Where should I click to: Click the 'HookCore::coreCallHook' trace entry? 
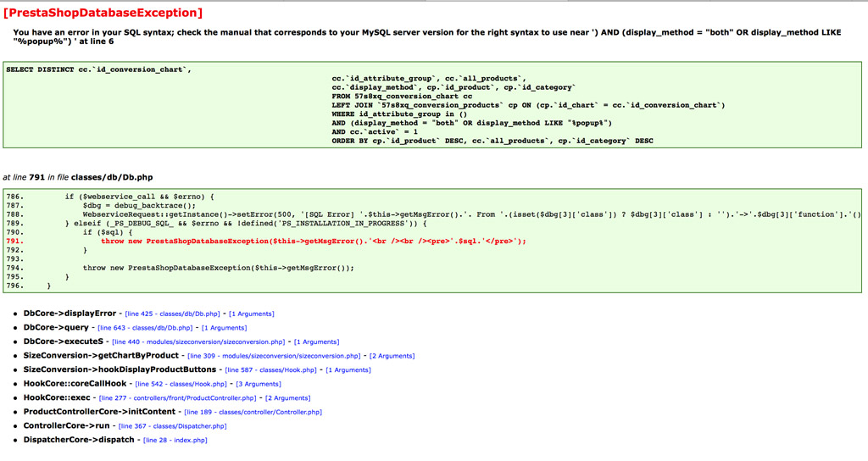[x=75, y=384]
